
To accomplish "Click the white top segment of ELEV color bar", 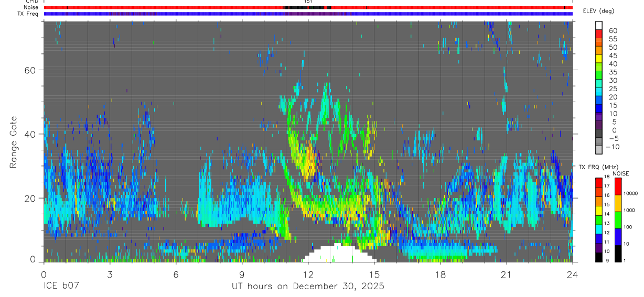I will click(x=599, y=25).
